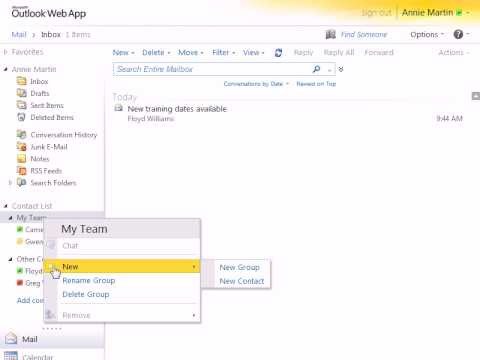Open the New dropdown in toolbar
480x360 pixels.
(123, 53)
